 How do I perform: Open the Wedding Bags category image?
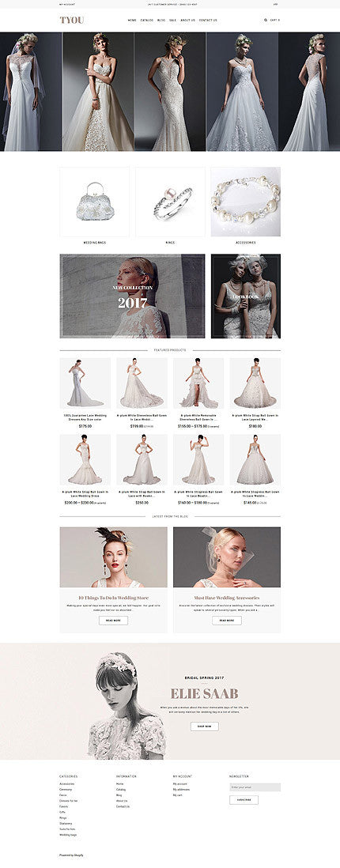pos(94,202)
